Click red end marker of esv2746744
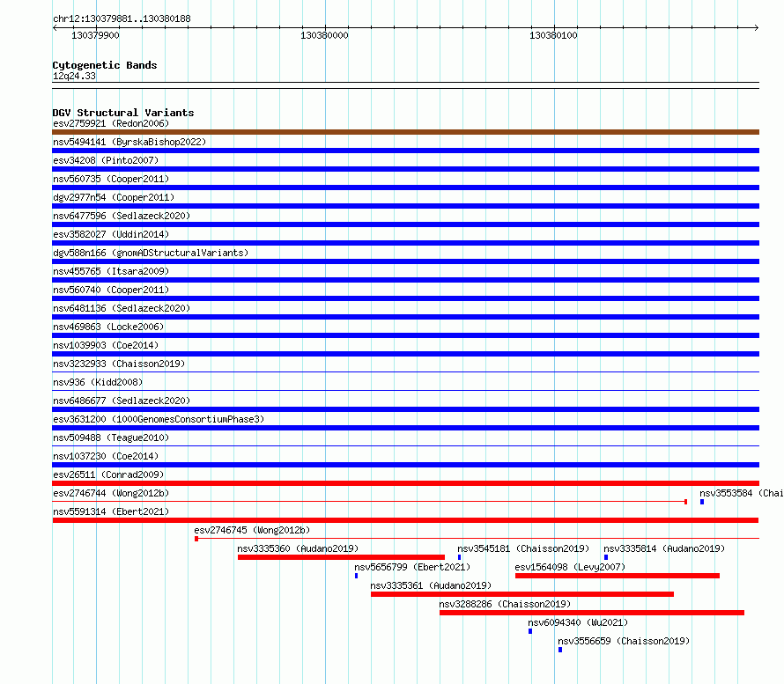 685,502
